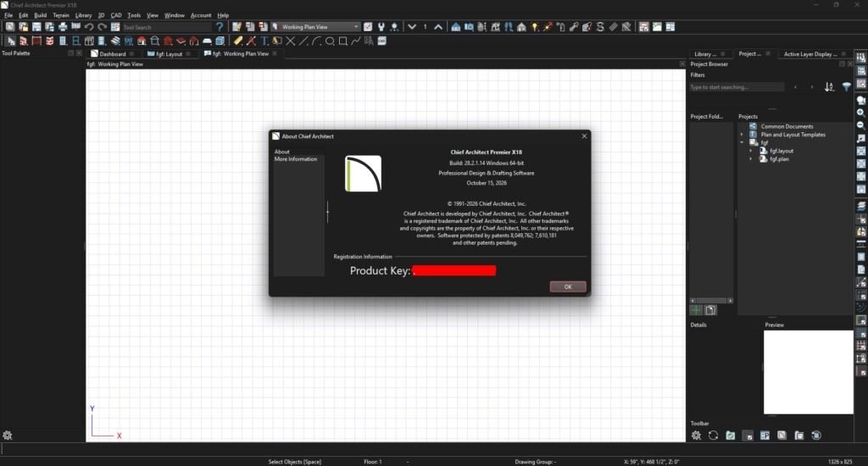Screen dimensions: 868x466
Task: Click the camera view icon in top toolbar
Action: (469, 26)
